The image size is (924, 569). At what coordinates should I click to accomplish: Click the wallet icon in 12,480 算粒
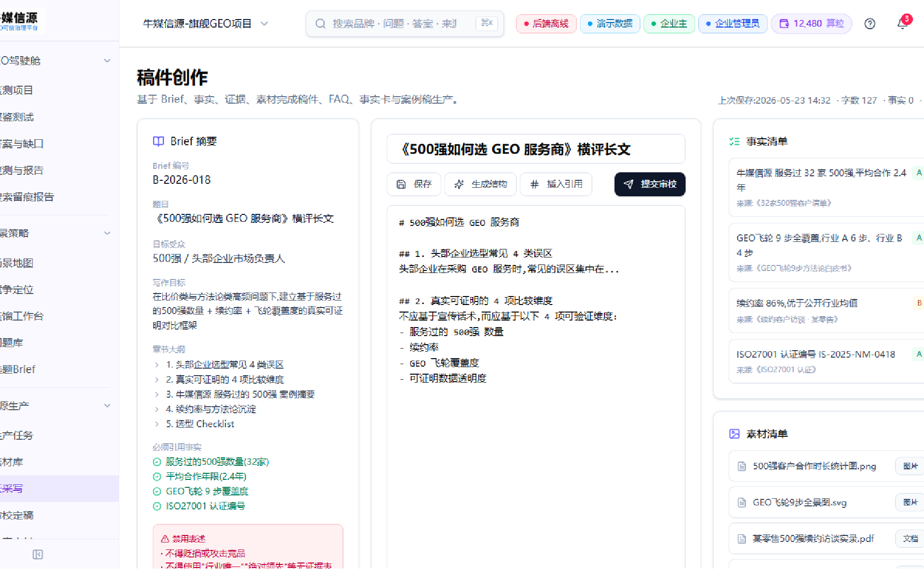784,24
